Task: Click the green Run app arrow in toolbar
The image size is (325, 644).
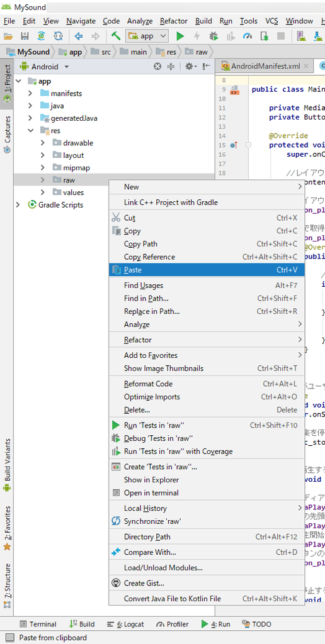Action: coord(180,36)
